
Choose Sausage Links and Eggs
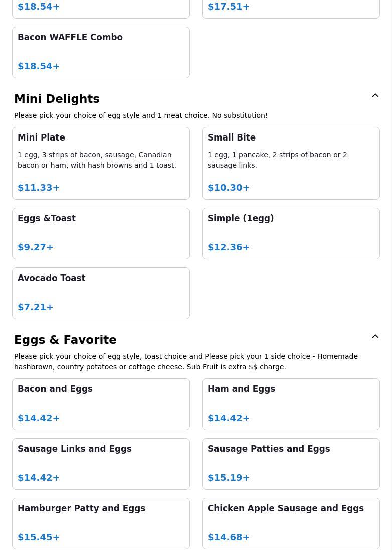101,464
